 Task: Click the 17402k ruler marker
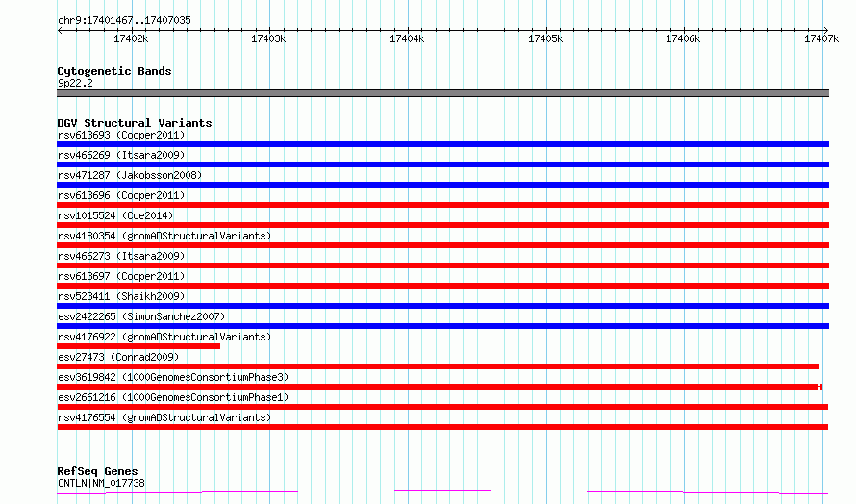[131, 38]
